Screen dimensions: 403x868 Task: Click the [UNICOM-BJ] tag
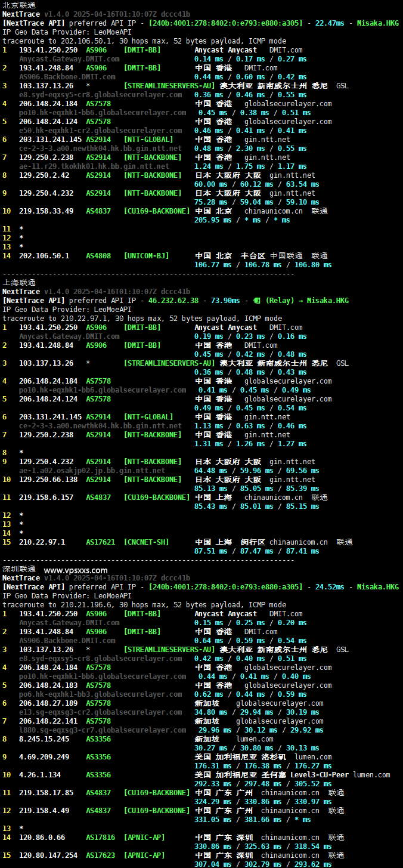(146, 256)
